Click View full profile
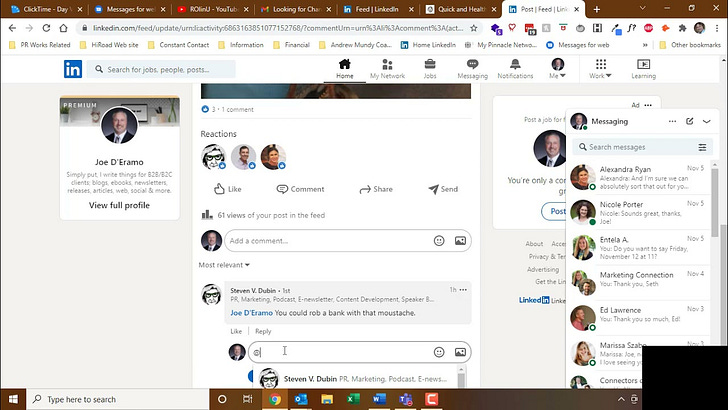The height and width of the screenshot is (410, 728). point(119,205)
